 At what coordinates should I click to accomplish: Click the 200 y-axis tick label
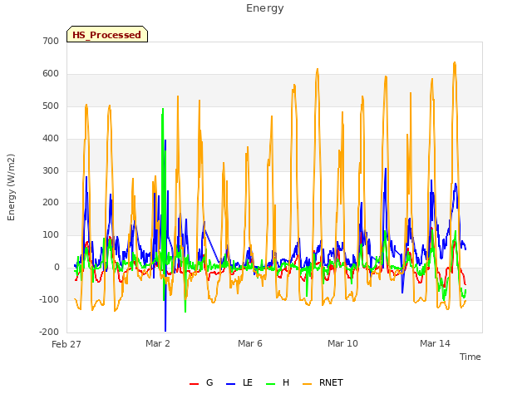[x=51, y=203]
